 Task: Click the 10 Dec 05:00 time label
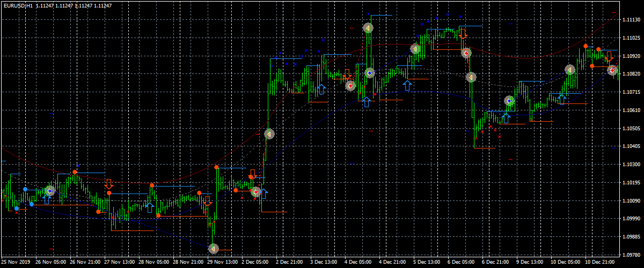[x=566, y=263]
